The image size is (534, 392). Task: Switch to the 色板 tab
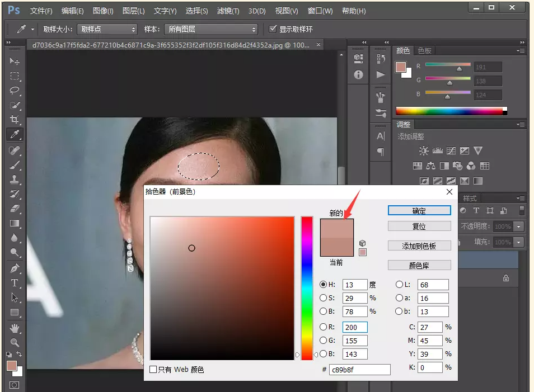(425, 50)
